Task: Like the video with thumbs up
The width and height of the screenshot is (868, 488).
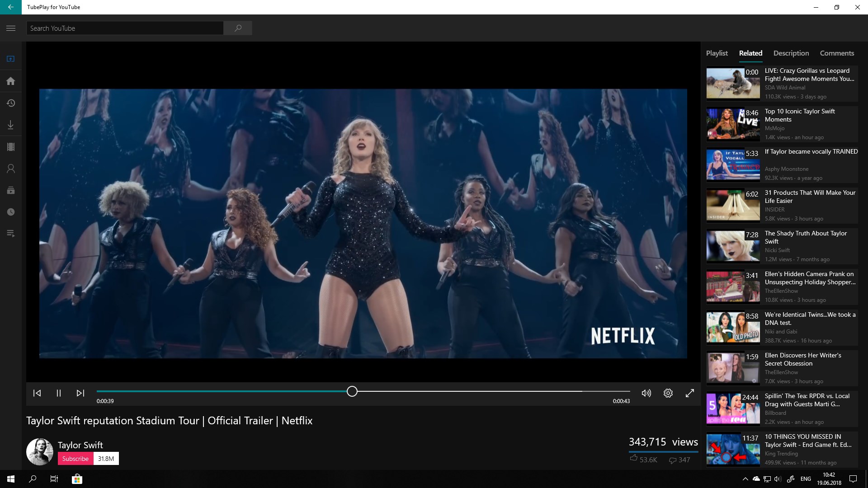Action: coord(634,459)
